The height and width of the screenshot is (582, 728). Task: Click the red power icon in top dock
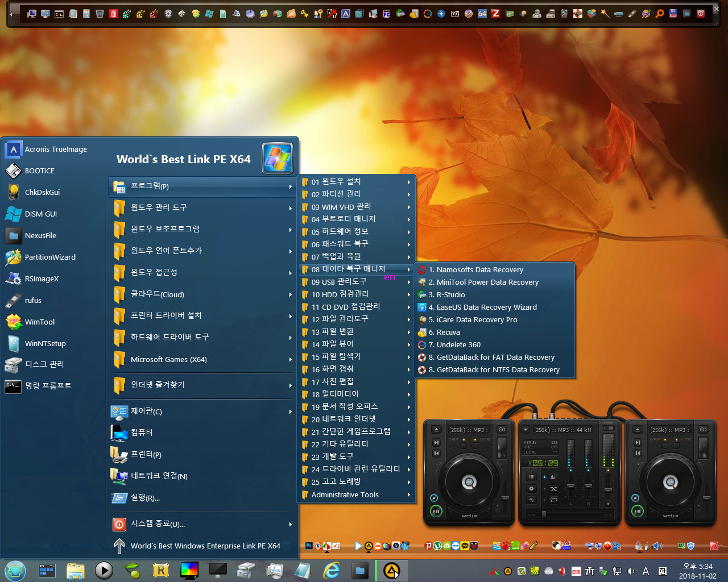click(701, 13)
